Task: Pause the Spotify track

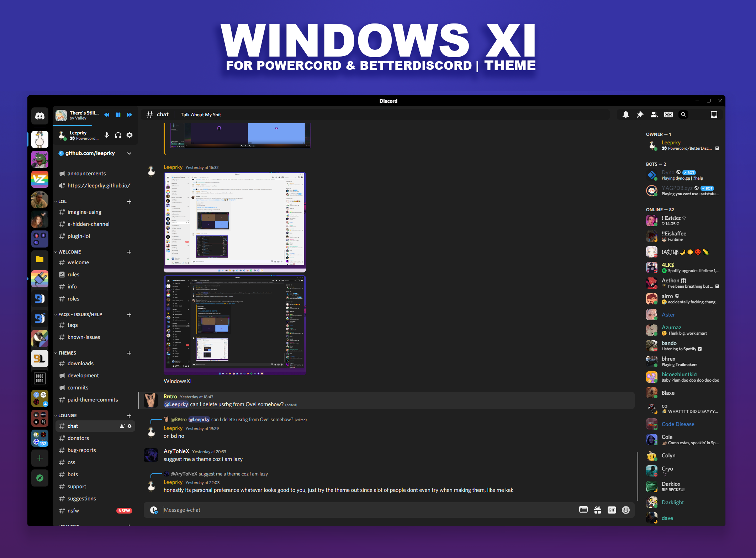Action: tap(118, 115)
